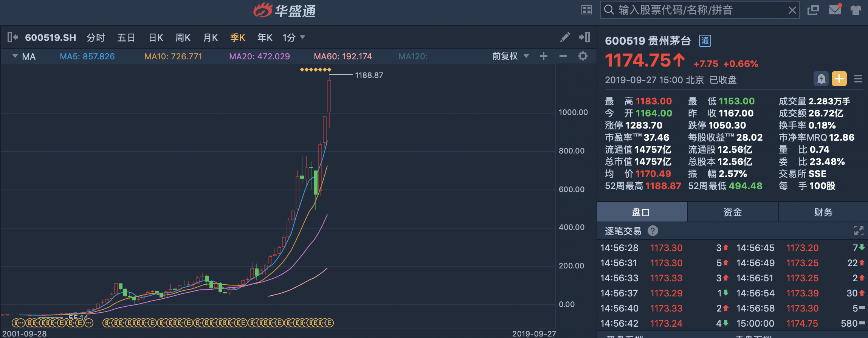Zoom in the chart with plus icon

544,56
